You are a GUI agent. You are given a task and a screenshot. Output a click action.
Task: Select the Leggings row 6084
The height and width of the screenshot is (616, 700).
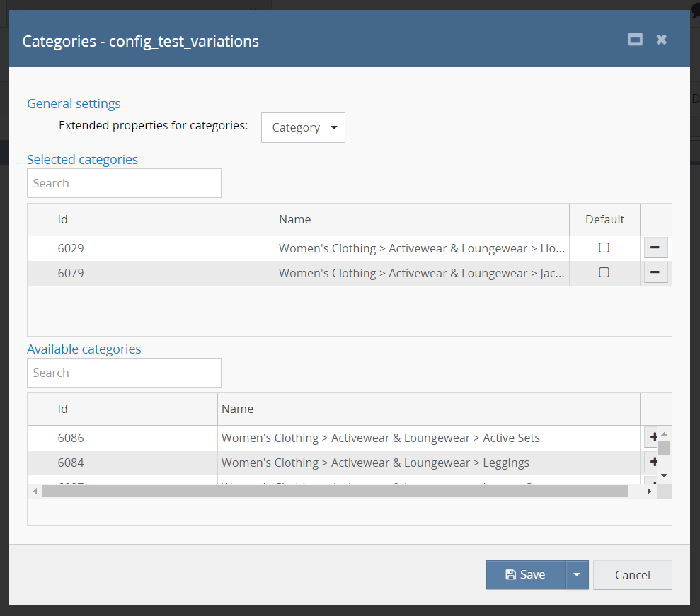click(x=375, y=463)
